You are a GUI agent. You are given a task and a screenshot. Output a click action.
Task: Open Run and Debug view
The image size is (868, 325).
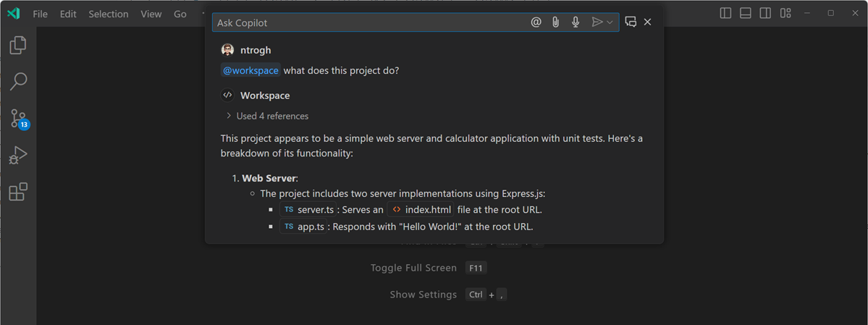point(18,156)
